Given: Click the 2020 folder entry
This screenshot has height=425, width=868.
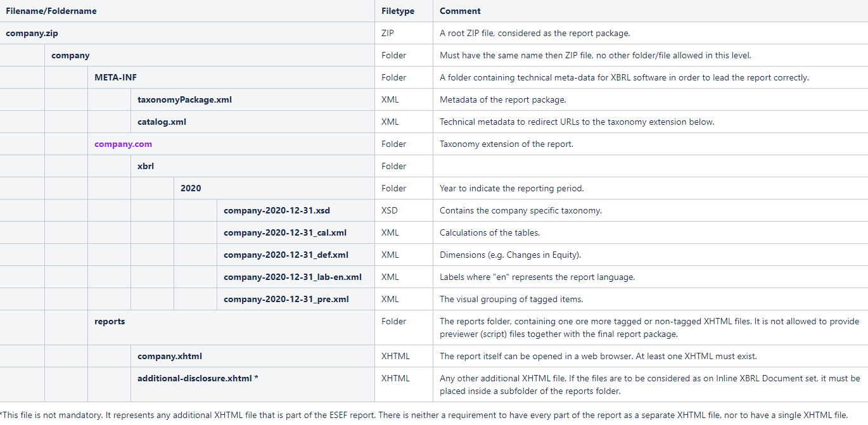Looking at the screenshot, I should point(191,188).
